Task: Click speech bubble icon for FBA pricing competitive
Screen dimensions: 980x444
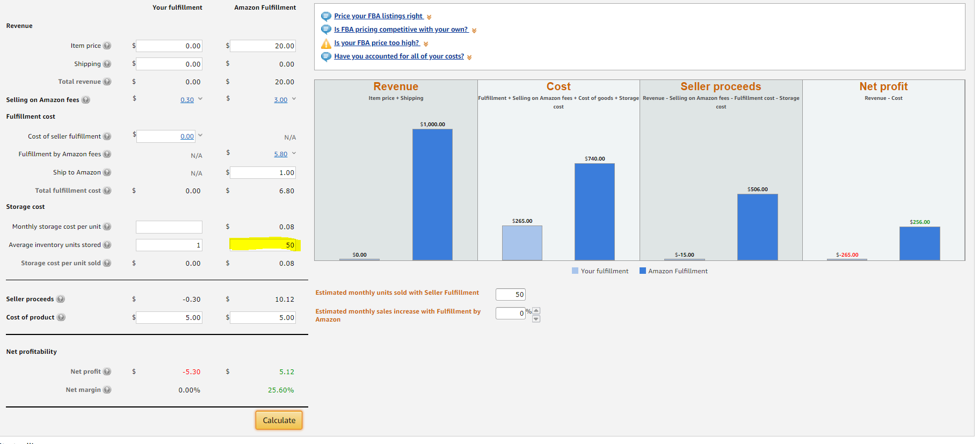Action: point(326,30)
